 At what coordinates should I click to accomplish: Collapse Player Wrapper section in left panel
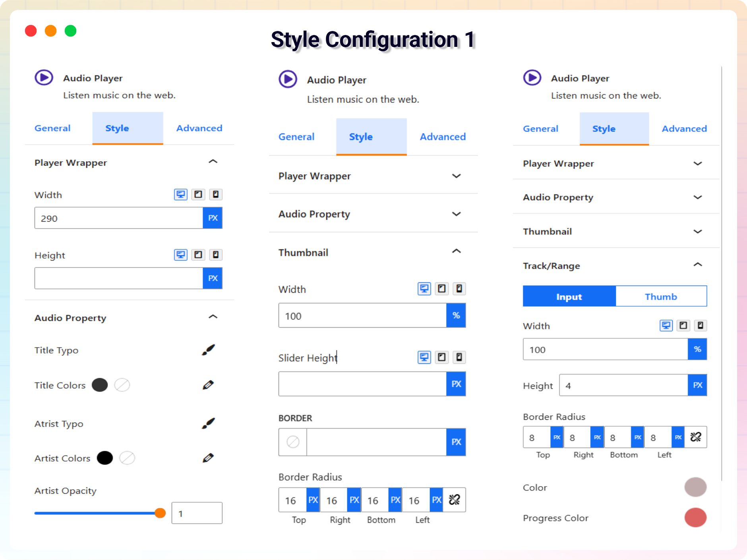click(x=213, y=162)
